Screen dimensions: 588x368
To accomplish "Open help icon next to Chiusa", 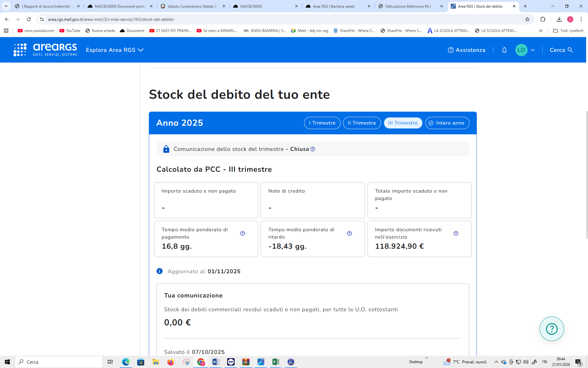I will coord(313,149).
